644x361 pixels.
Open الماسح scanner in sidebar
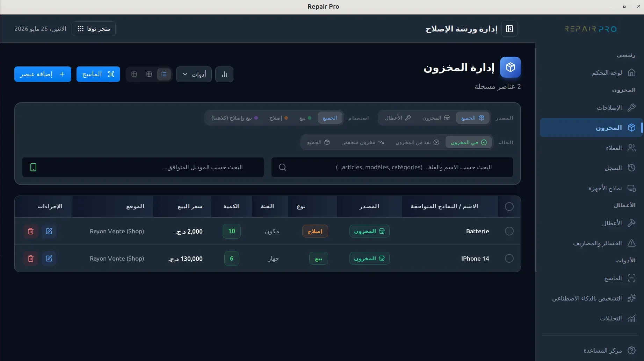pos(591,278)
